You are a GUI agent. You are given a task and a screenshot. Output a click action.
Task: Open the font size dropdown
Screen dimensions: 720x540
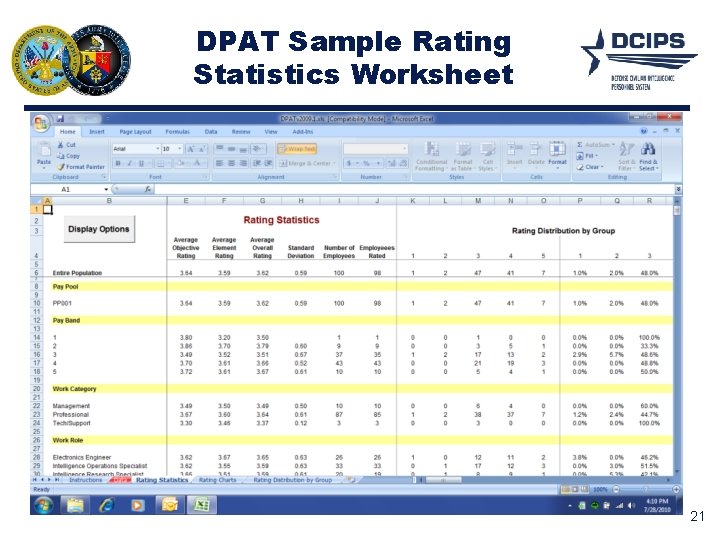point(180,149)
